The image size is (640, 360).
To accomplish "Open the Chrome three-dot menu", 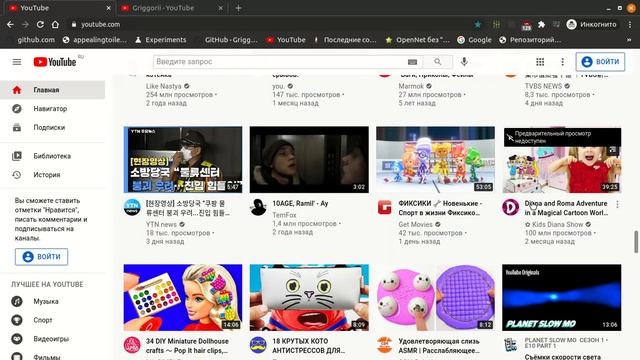I will pos(630,24).
